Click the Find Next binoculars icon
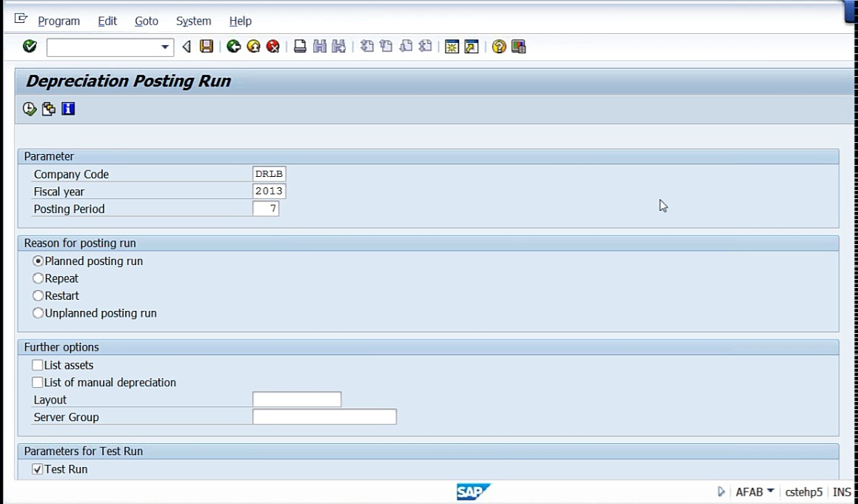 [339, 47]
